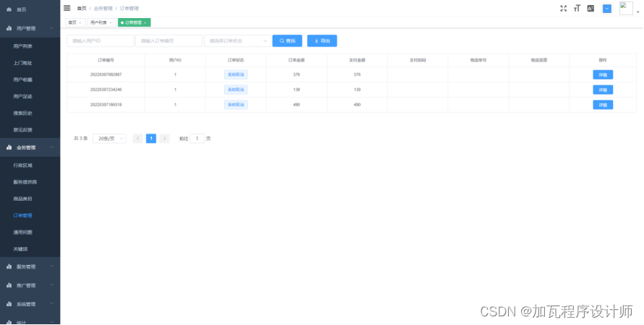Click the 支付金额 value 490
644x325 pixels.
357,105
